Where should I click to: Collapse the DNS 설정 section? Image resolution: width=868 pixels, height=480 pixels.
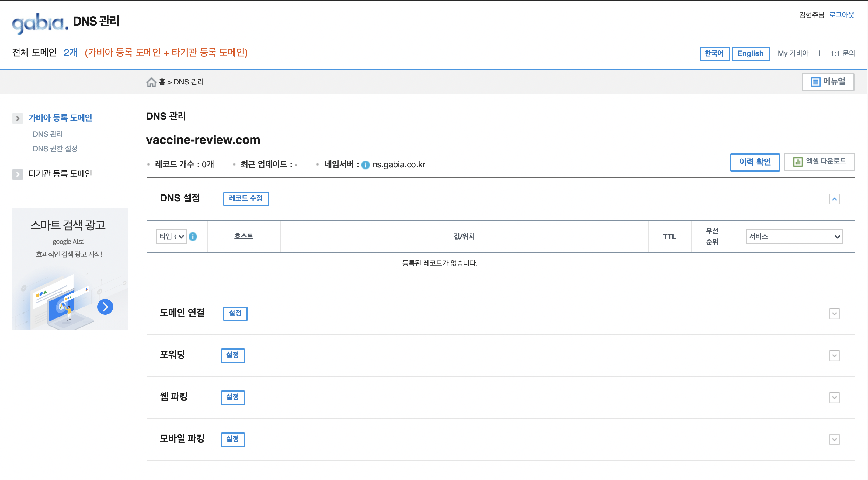click(834, 199)
